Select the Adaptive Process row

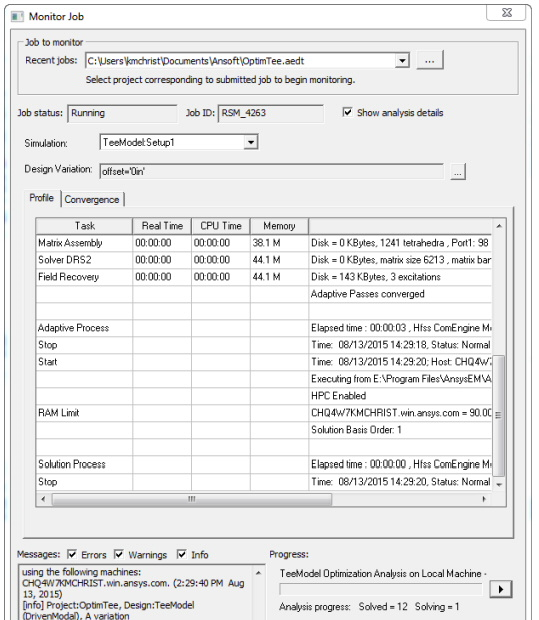point(264,328)
